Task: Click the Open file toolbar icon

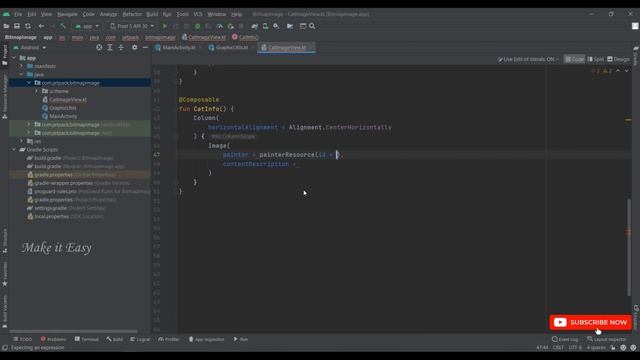Action: [6, 26]
